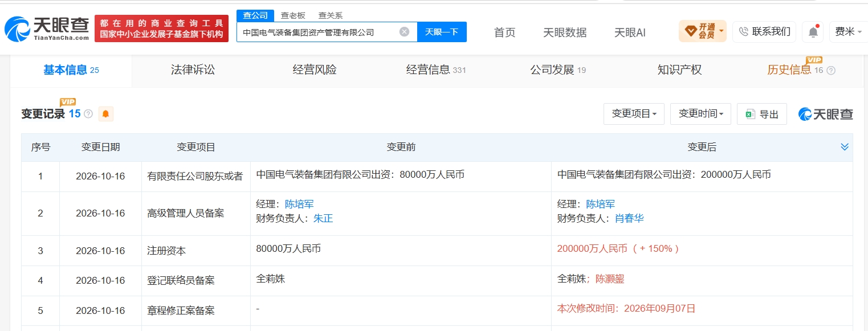Open 天眼AI in the top navigation
This screenshot has width=868, height=331.
tap(630, 32)
